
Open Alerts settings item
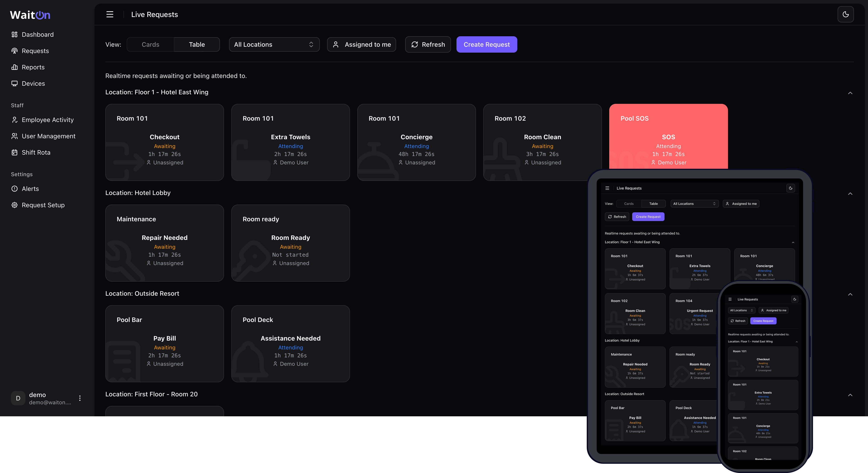pos(30,189)
